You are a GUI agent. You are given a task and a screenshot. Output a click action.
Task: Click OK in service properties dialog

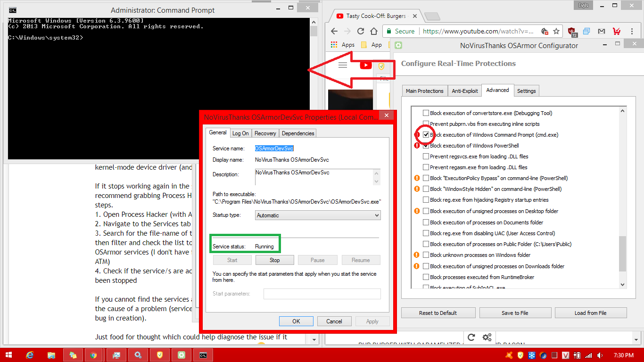pyautogui.click(x=296, y=321)
